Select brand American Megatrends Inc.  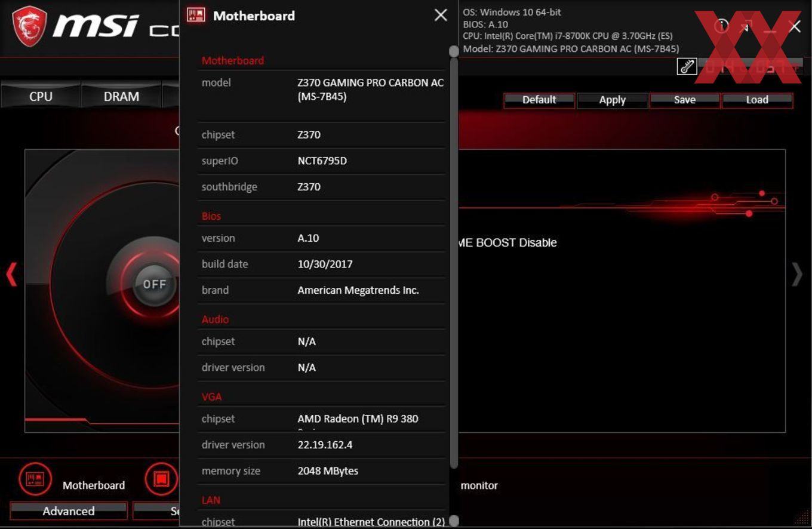[358, 290]
